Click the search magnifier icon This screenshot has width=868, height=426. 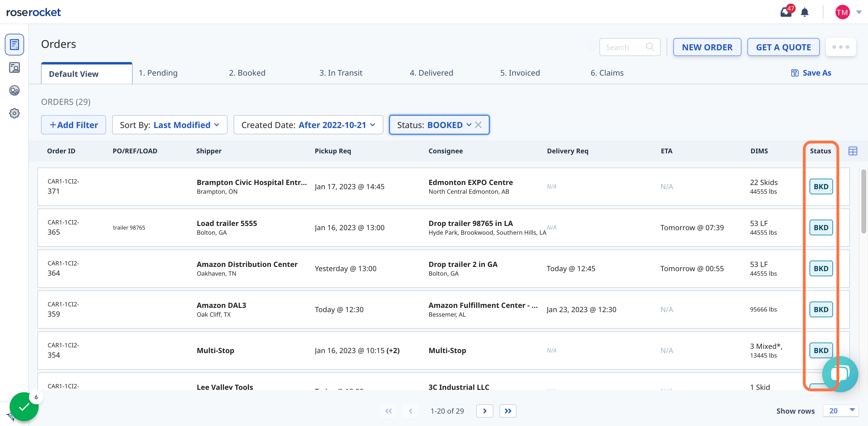click(x=650, y=47)
